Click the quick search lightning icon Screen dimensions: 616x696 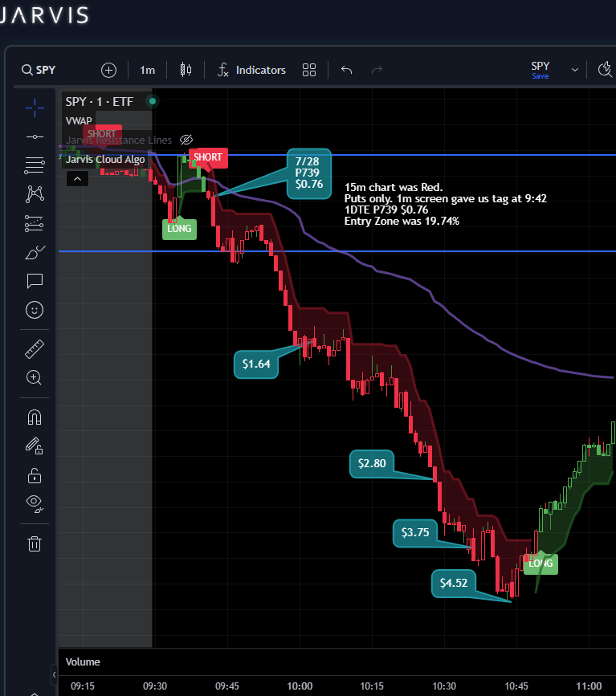tap(606, 70)
